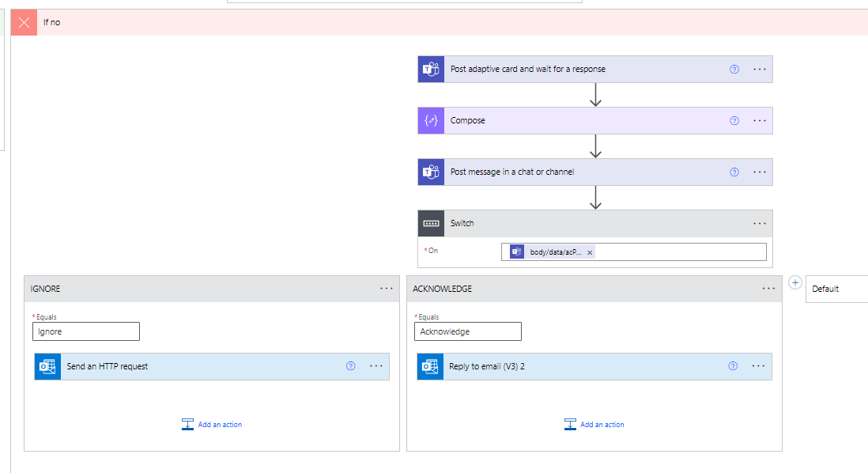
Task: Remove the body/data/acP token from On field
Action: [x=590, y=252]
